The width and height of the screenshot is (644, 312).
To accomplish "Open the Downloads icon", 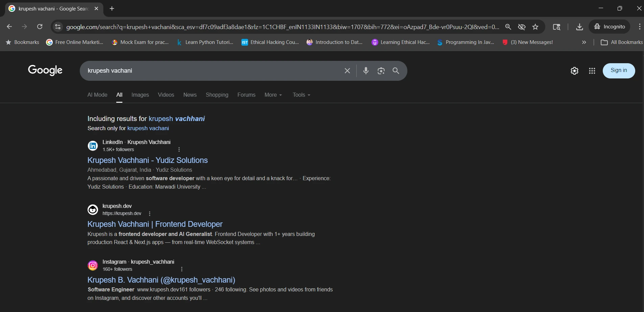I will (x=579, y=27).
